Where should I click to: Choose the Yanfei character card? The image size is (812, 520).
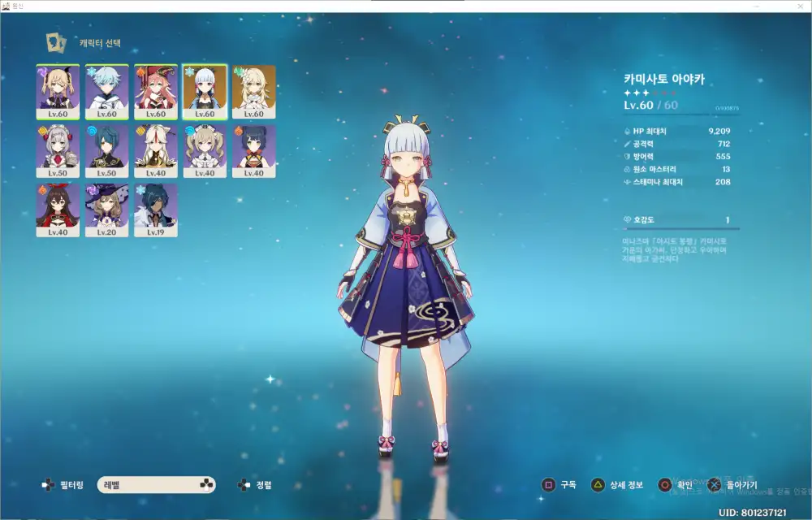click(x=156, y=91)
